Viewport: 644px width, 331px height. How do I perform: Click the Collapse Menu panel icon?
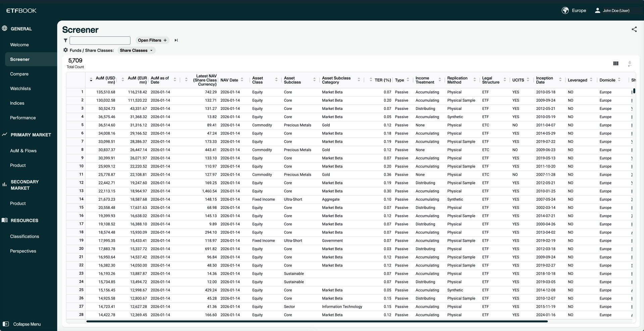click(x=6, y=324)
